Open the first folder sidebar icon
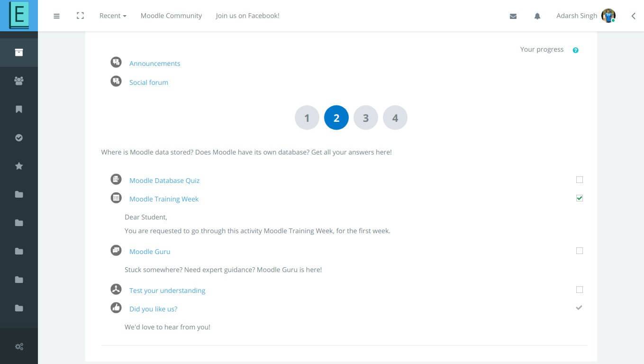This screenshot has height=364, width=644. [x=19, y=194]
